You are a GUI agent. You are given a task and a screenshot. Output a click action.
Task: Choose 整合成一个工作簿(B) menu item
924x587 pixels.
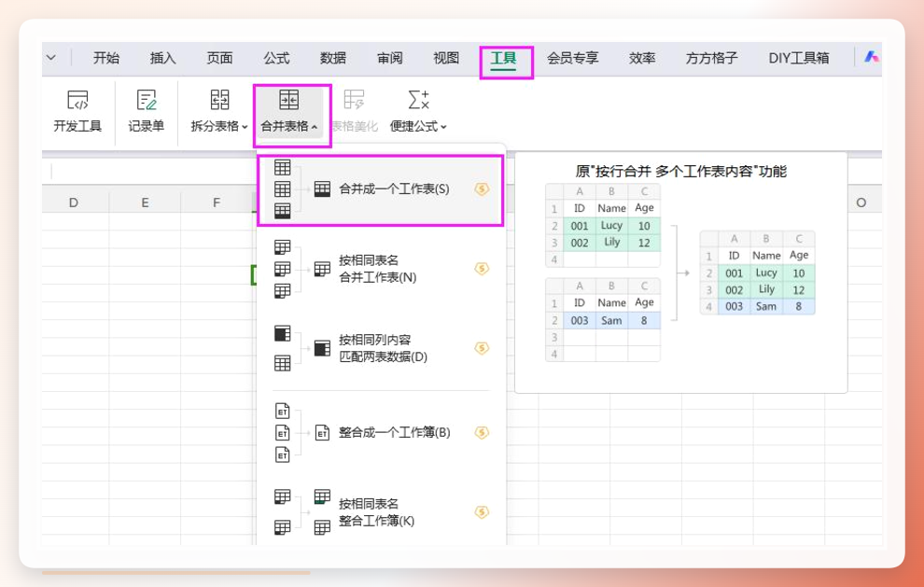[381, 433]
